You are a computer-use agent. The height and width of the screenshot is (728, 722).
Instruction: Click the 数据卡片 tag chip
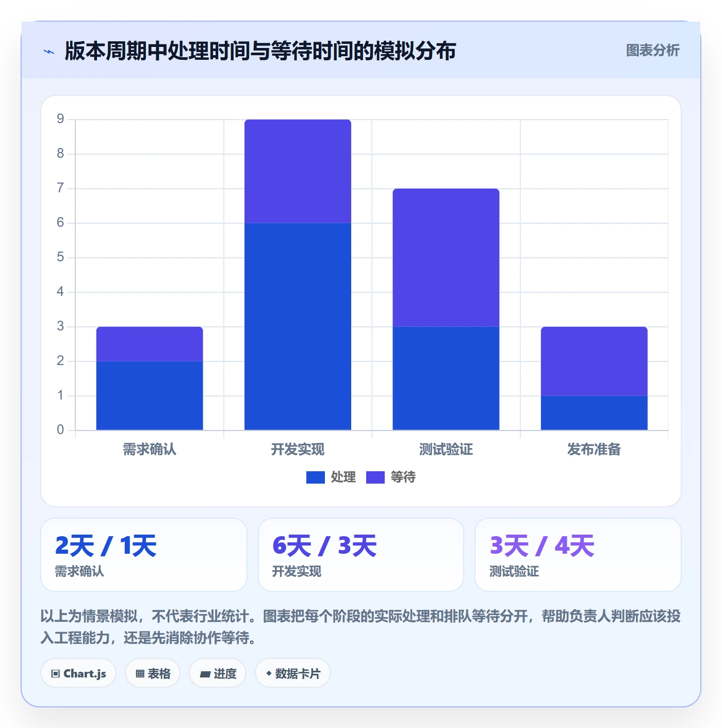click(x=293, y=673)
